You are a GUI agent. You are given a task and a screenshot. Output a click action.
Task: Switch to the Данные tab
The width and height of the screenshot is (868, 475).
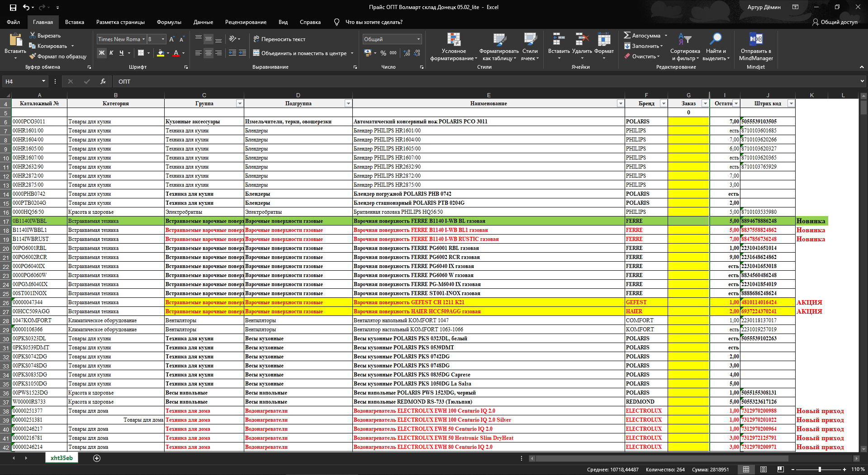(203, 22)
